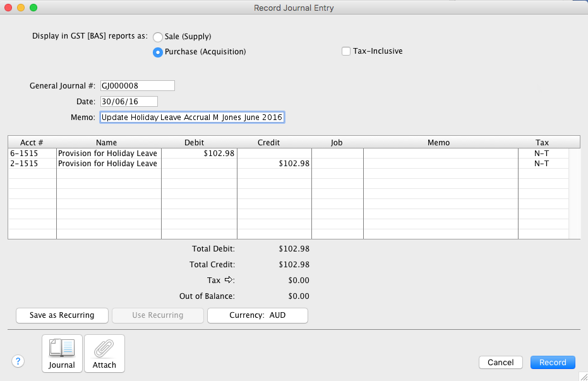Screen dimensions: 588x381
Task: Cancel the journal entry
Action: [501, 363]
